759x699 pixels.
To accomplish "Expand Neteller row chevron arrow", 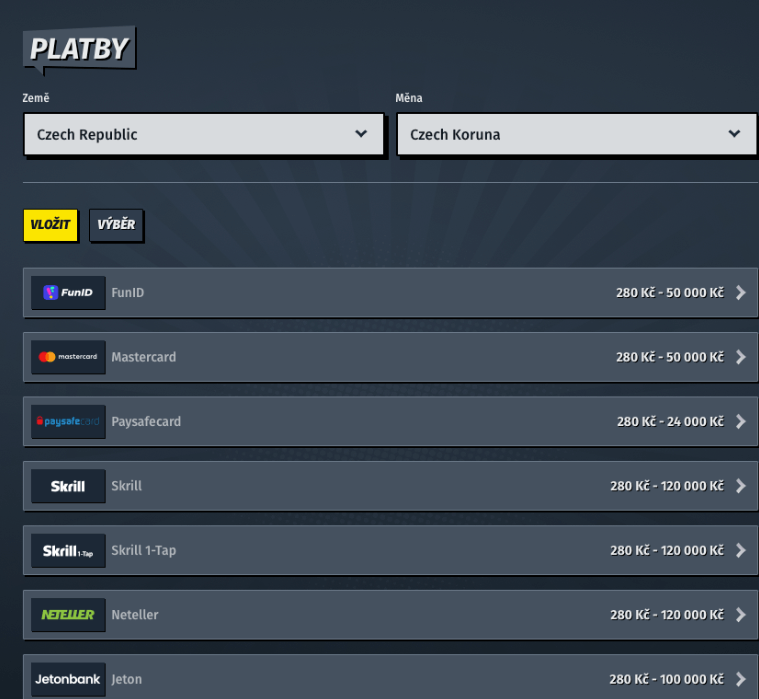I will tap(740, 615).
